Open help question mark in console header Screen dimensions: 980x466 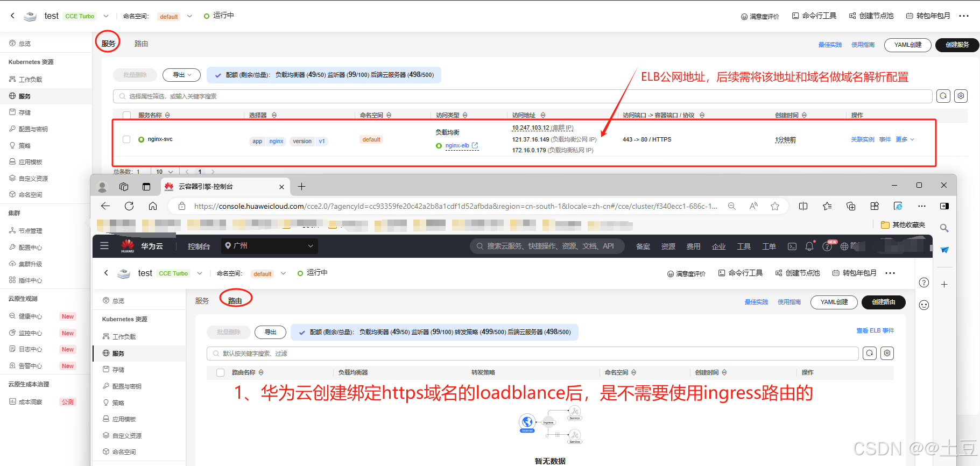[827, 246]
